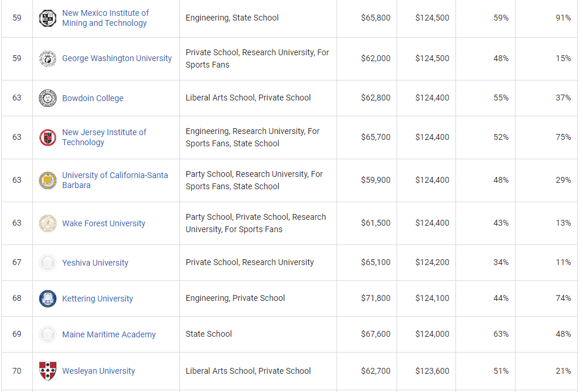Click Maine Maritime Academy placeholder icon
The width and height of the screenshot is (579, 392).
[x=48, y=334]
